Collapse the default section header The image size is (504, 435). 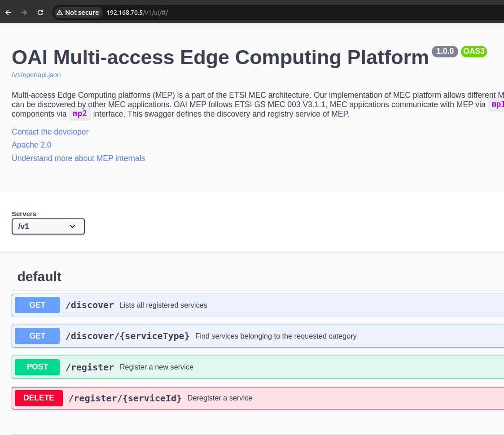coord(39,277)
